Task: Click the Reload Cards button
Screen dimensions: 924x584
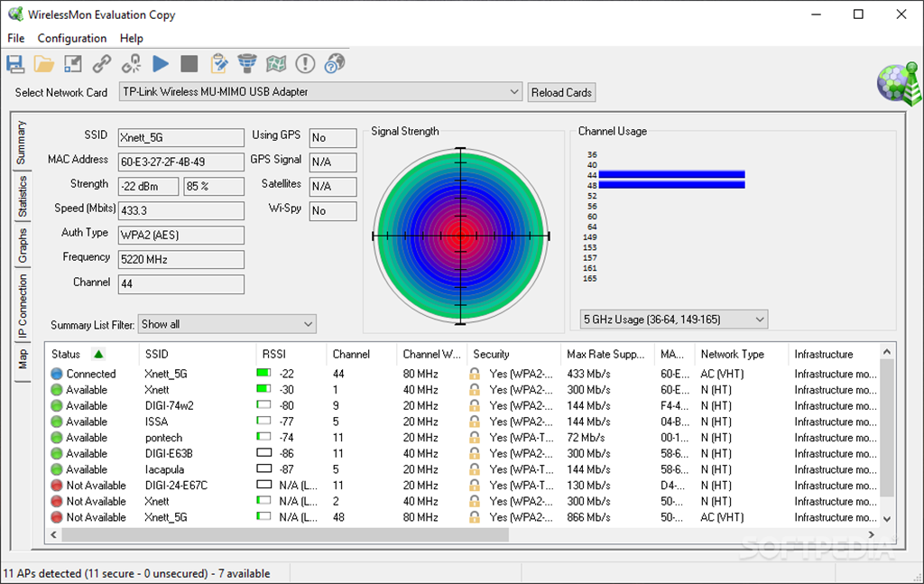Action: pyautogui.click(x=561, y=93)
